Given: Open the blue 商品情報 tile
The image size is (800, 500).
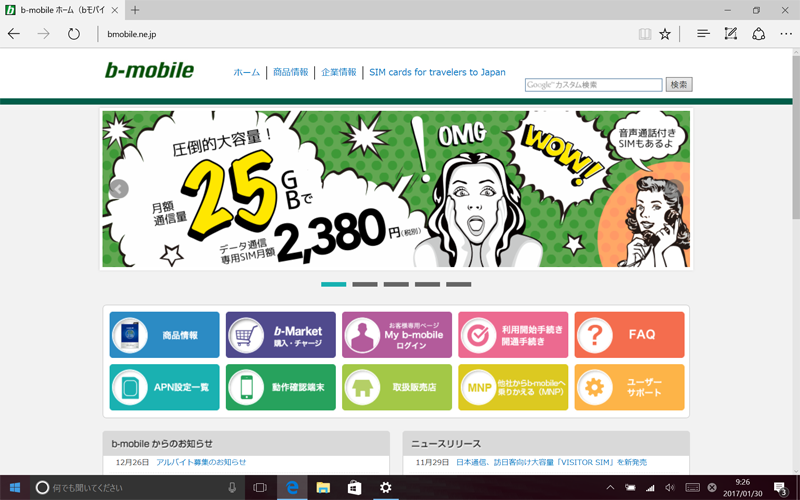Looking at the screenshot, I should coord(164,335).
